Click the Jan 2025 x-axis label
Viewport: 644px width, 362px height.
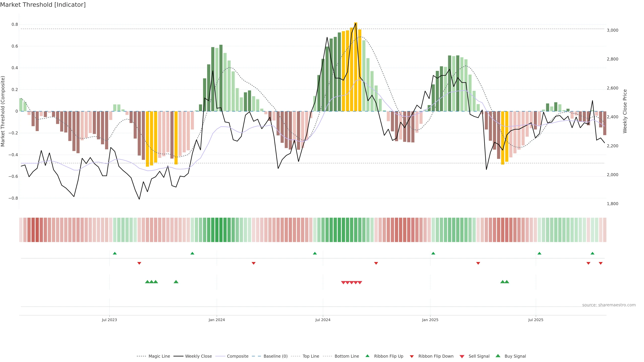click(x=430, y=320)
